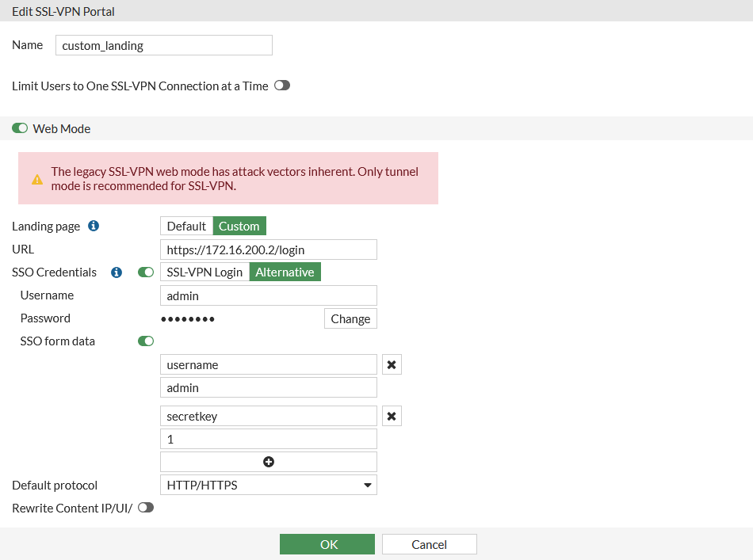Select the Username field containing admin
Screen dimensions: 753x560
(268, 295)
